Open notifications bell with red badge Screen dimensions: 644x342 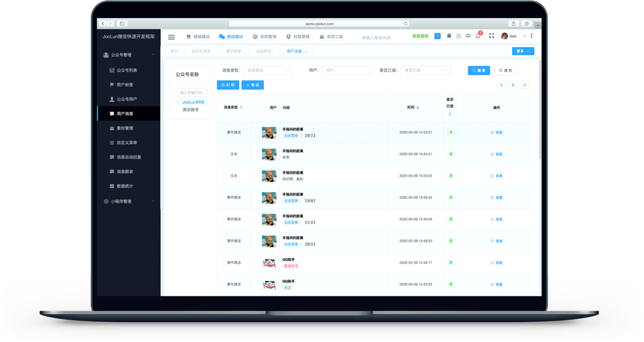pyautogui.click(x=478, y=35)
